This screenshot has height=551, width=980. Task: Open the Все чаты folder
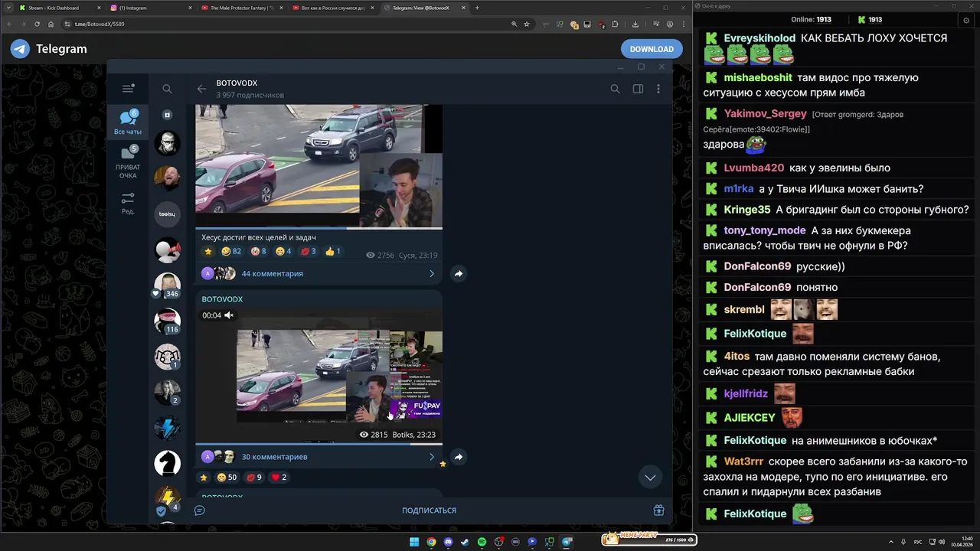pos(128,122)
